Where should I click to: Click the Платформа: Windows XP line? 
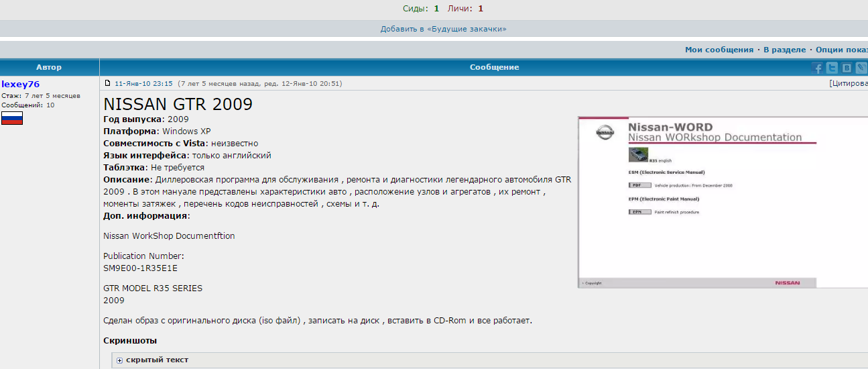[157, 131]
